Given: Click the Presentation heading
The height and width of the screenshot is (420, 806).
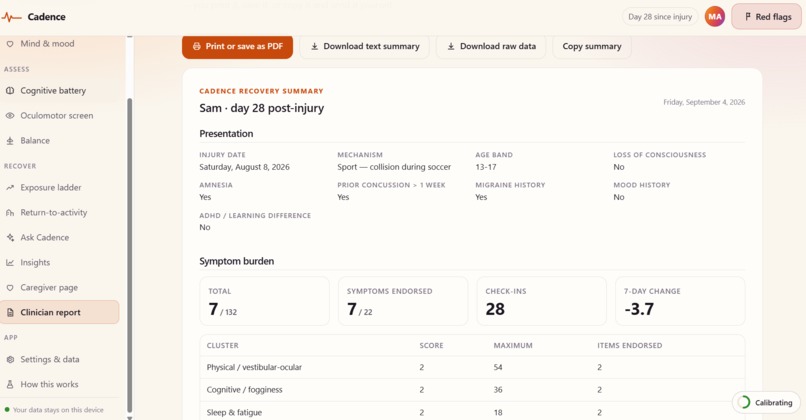Looking at the screenshot, I should [226, 134].
